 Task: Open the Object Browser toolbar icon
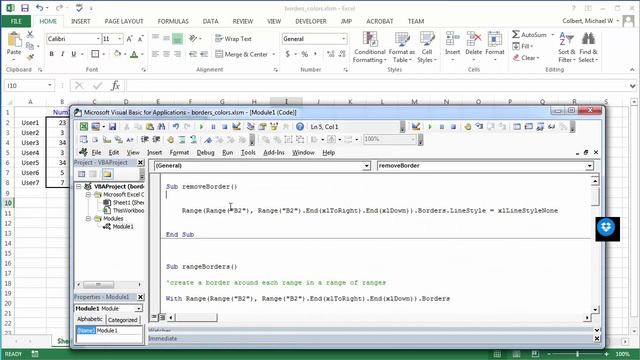coord(274,127)
